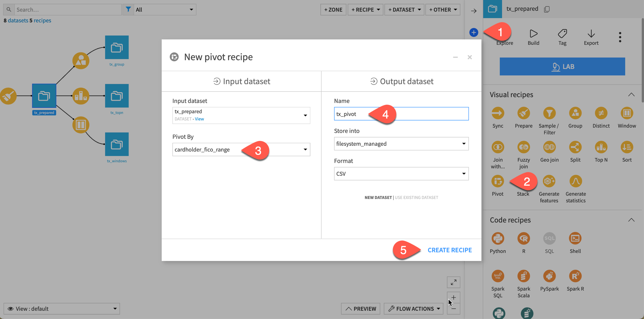644x319 pixels.
Task: Select the Spark SQL code recipe
Action: (498, 276)
